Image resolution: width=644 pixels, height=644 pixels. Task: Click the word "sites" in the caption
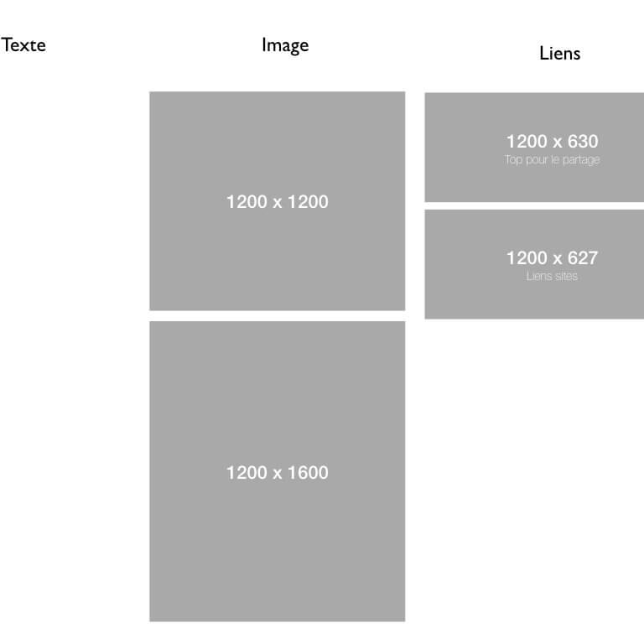pos(564,277)
